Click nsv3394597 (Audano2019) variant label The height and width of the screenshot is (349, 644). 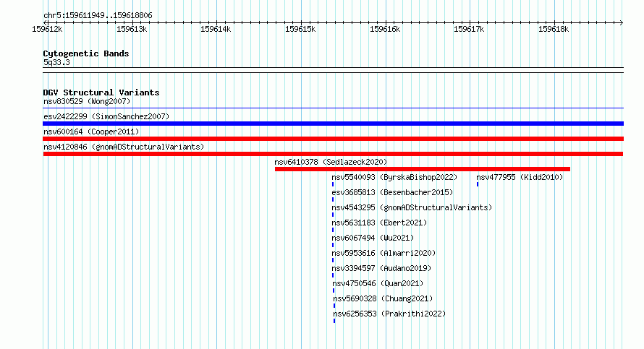(x=381, y=268)
